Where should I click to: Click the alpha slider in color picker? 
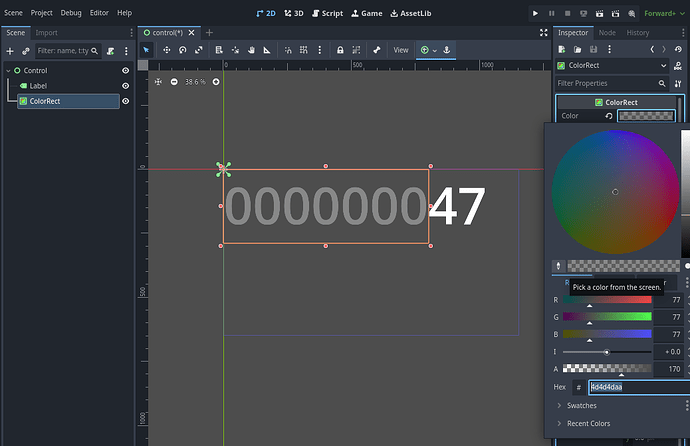(605, 369)
